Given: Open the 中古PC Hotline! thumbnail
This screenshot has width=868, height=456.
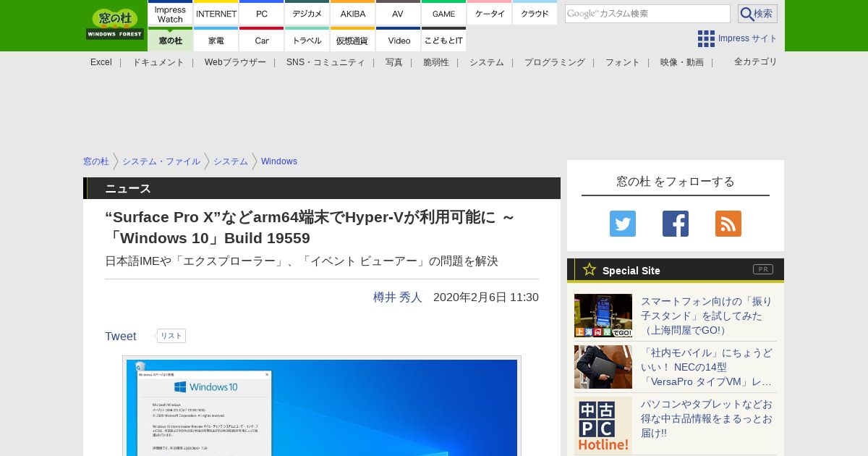Looking at the screenshot, I should pyautogui.click(x=603, y=425).
